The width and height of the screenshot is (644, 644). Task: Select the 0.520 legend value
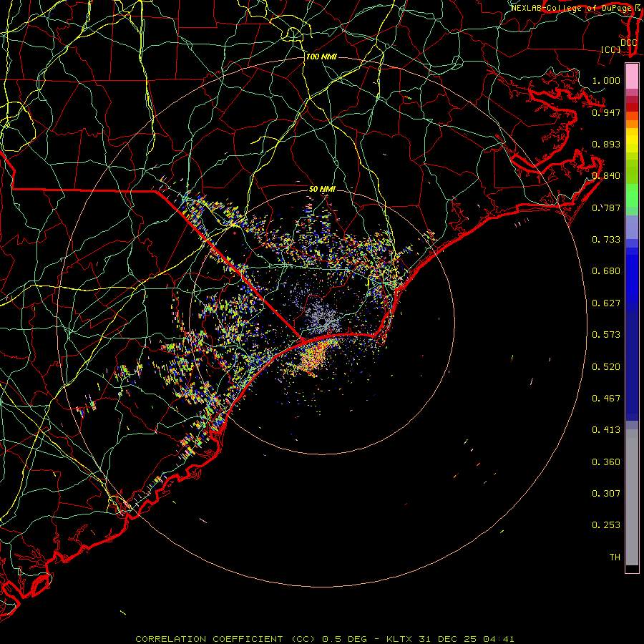point(606,366)
